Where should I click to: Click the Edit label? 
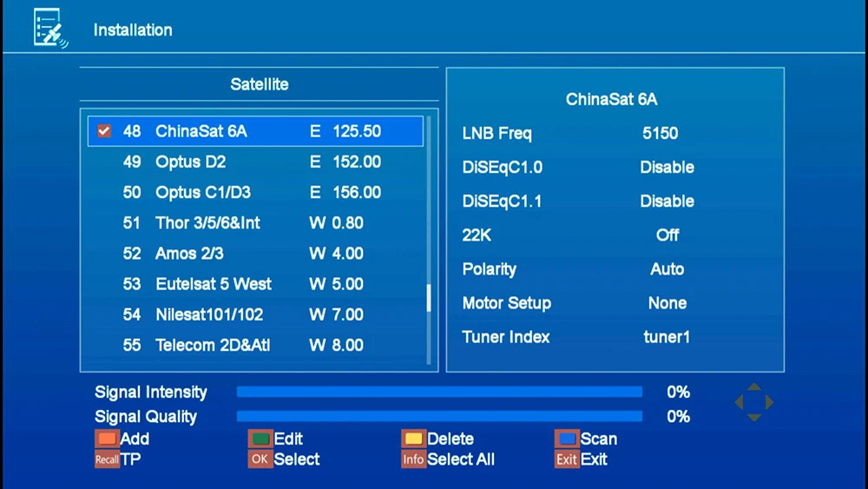click(x=288, y=439)
